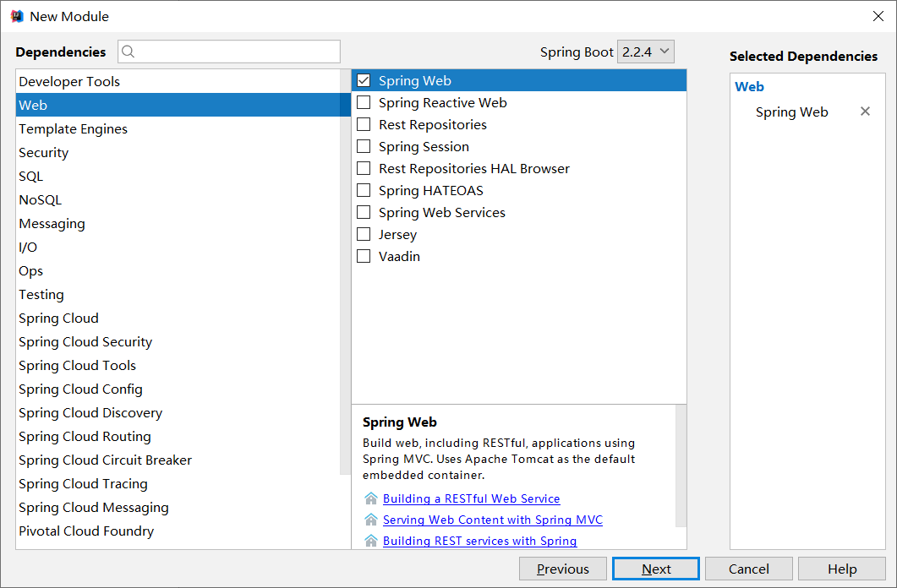Select the Spring Cloud Tracing category

point(178,484)
